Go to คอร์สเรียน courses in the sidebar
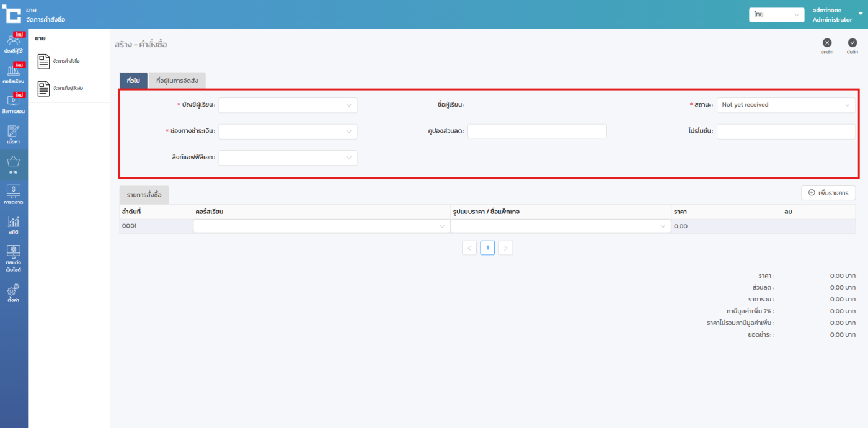868x428 pixels. click(x=14, y=74)
